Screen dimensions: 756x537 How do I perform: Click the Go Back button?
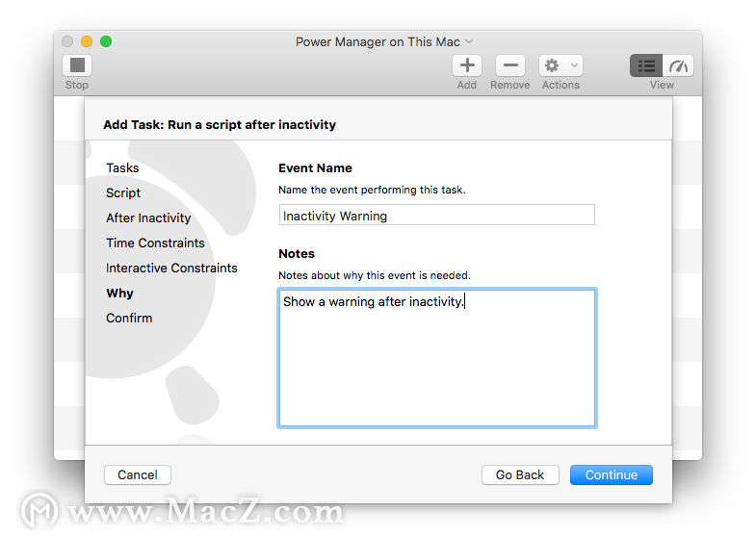coord(520,474)
